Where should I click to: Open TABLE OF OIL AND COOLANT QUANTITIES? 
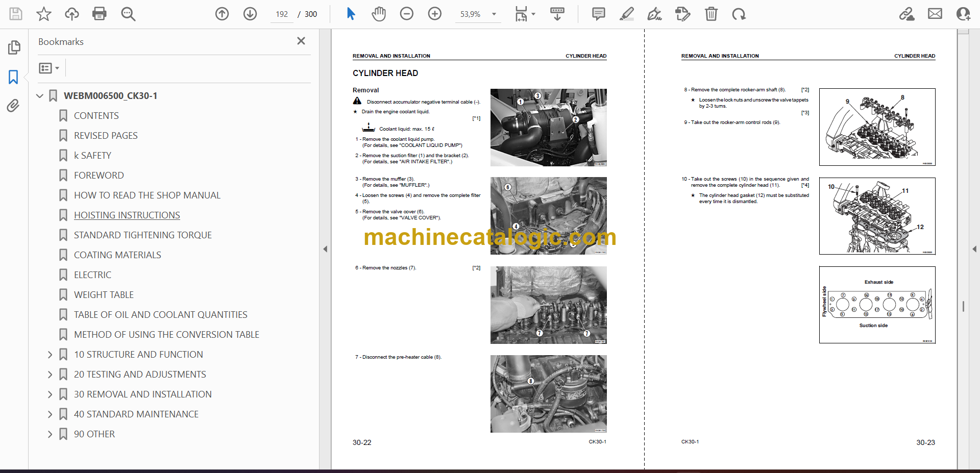tap(160, 315)
